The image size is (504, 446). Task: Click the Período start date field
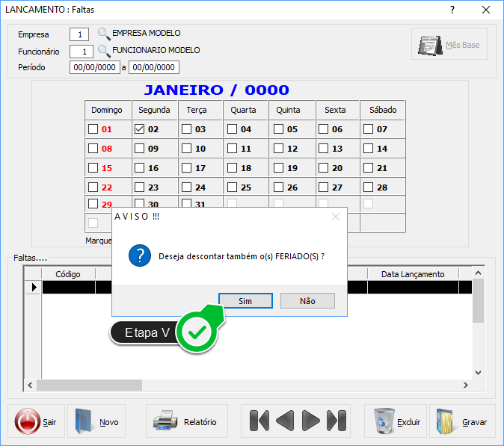point(94,67)
